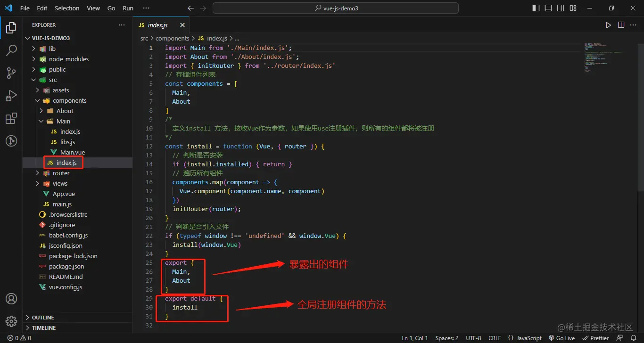Open babel.config.js in explorer

[x=68, y=235]
